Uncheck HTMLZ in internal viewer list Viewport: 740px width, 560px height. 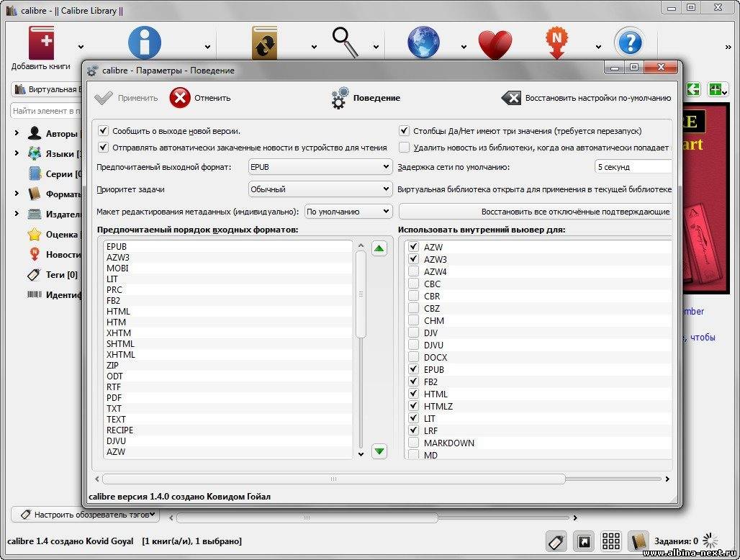pyautogui.click(x=413, y=406)
